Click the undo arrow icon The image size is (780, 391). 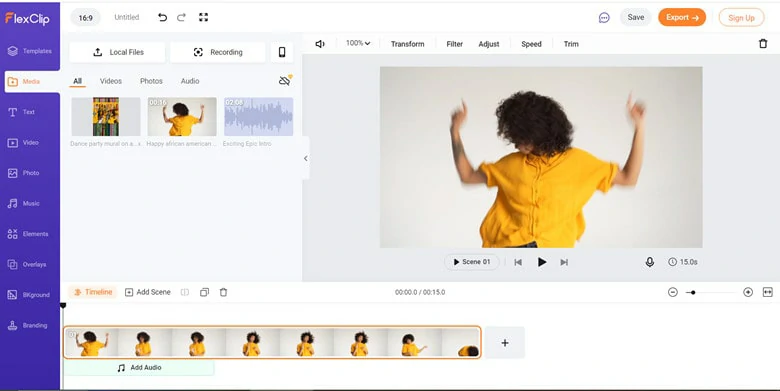(162, 17)
